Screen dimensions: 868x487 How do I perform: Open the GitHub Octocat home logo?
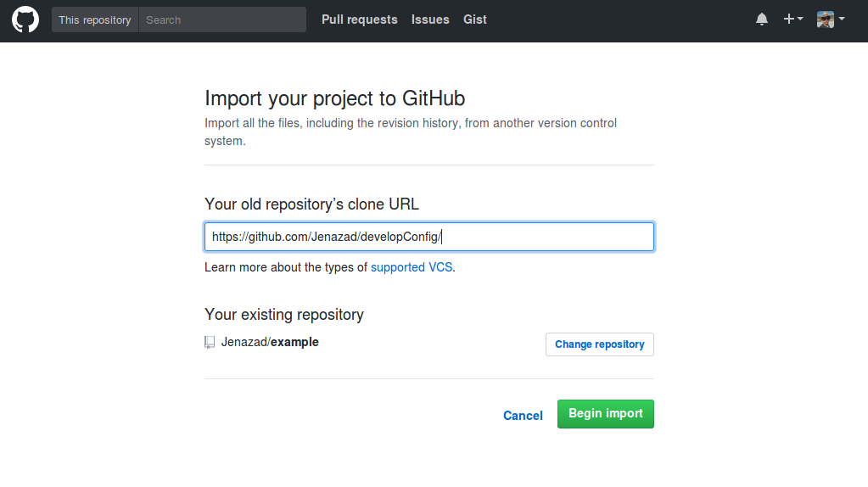coord(25,20)
